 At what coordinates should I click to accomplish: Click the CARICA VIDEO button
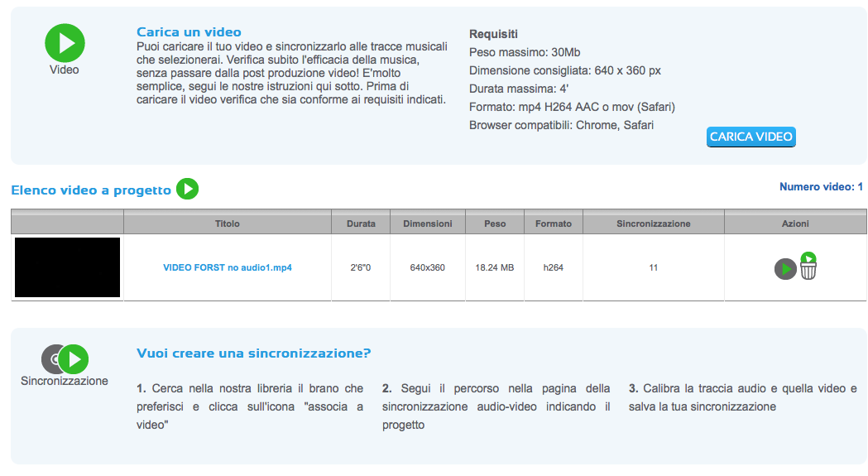click(751, 137)
